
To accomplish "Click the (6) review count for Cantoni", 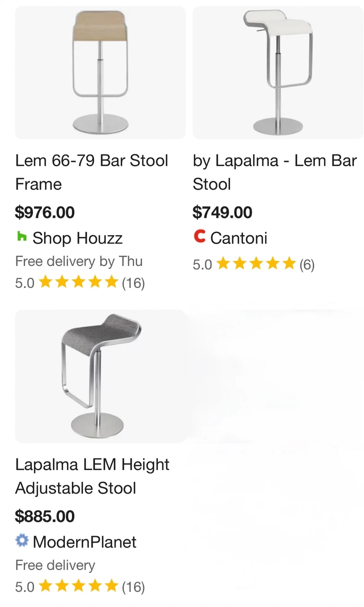I will [x=307, y=265].
